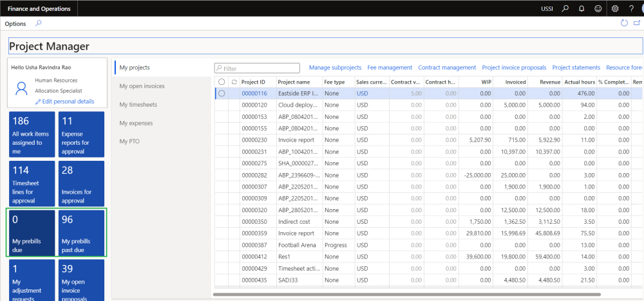Click the smiley feedback icon

(599, 8)
